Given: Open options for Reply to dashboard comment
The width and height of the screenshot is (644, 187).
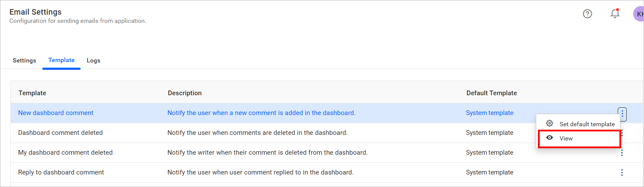Looking at the screenshot, I should (622, 172).
